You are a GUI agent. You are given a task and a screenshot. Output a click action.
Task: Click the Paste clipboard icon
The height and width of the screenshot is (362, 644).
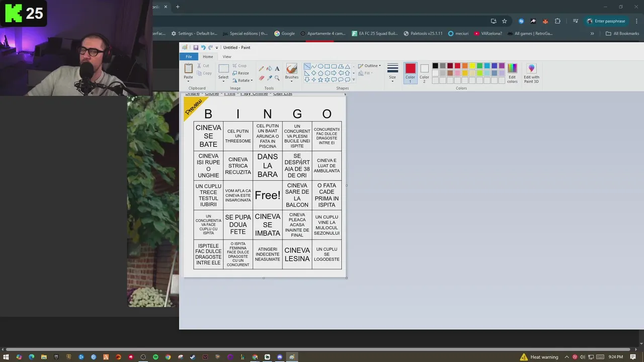[x=188, y=68]
